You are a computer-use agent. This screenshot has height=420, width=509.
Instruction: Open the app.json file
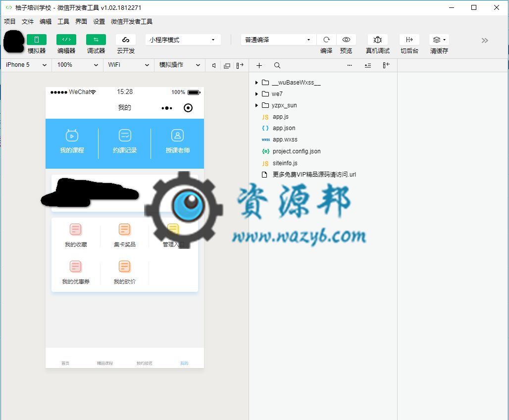284,128
